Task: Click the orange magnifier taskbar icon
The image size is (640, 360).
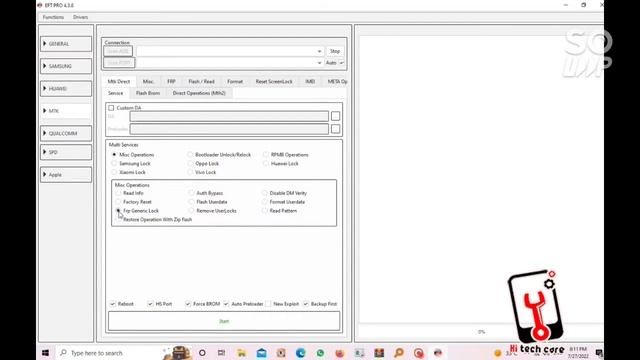Action: tap(399, 353)
